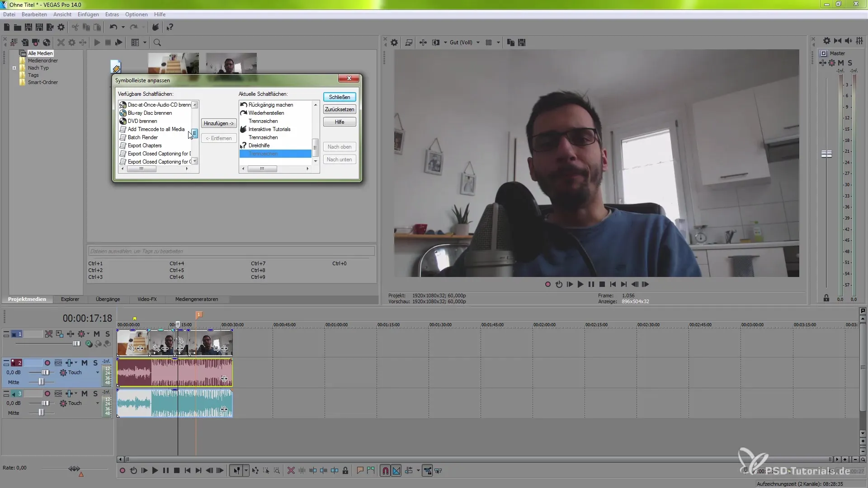Image resolution: width=868 pixels, height=488 pixels.
Task: Click the envelope edit tool icon
Action: 255,471
